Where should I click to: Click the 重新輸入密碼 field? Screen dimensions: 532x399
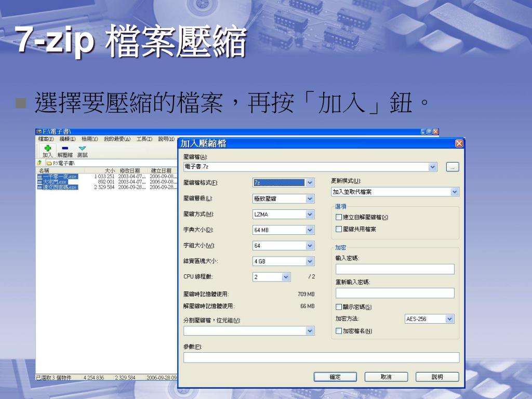(x=395, y=293)
